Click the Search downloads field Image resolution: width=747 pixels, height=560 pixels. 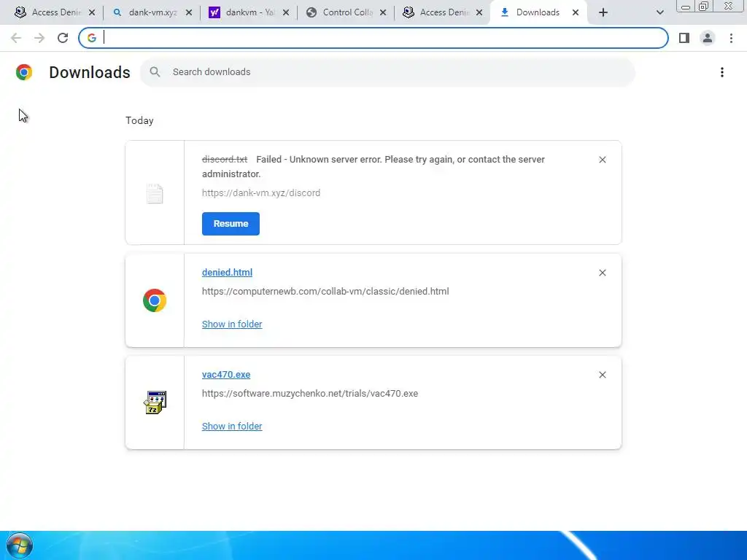[388, 72]
